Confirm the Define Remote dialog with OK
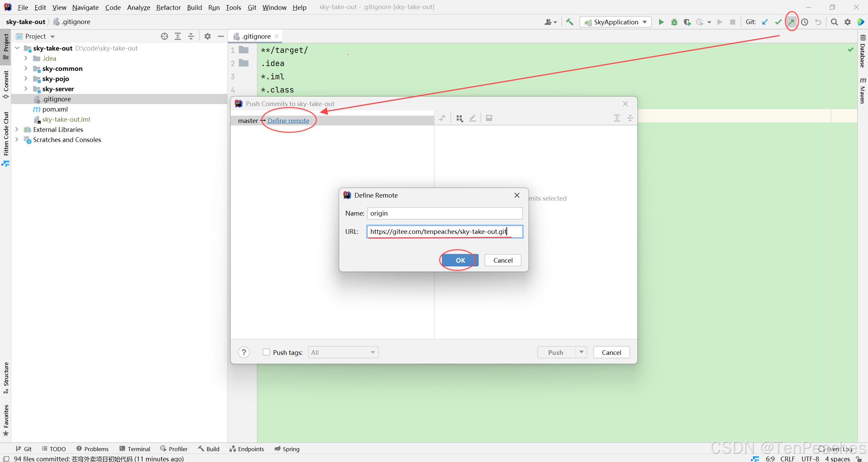Viewport: 868px width, 462px height. [460, 260]
